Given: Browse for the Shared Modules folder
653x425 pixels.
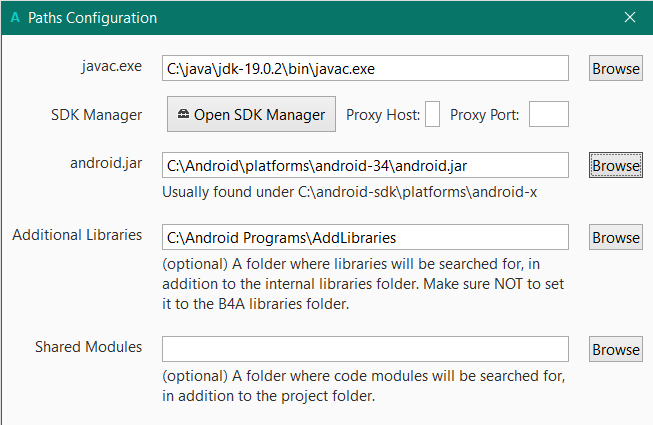Looking at the screenshot, I should pos(615,349).
